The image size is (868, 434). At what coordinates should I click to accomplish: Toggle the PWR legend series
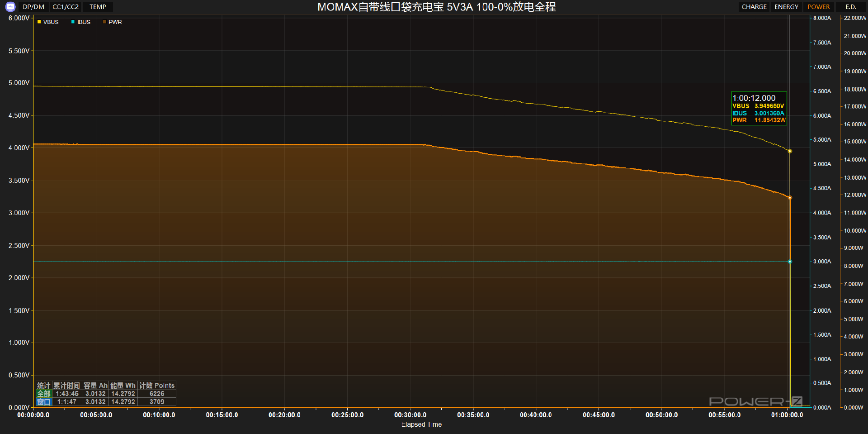[112, 22]
